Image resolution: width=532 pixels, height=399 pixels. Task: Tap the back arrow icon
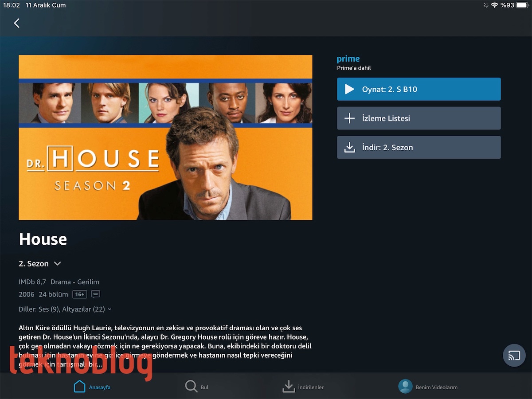click(x=17, y=23)
